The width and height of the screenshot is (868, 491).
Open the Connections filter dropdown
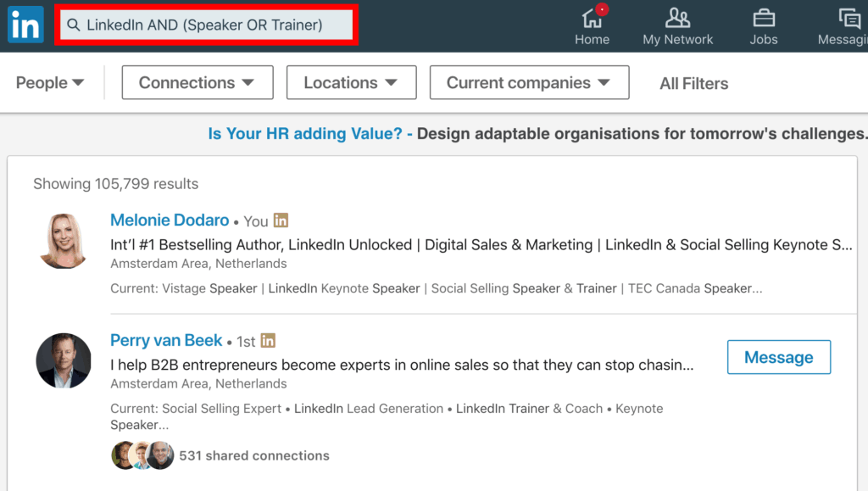pyautogui.click(x=197, y=83)
